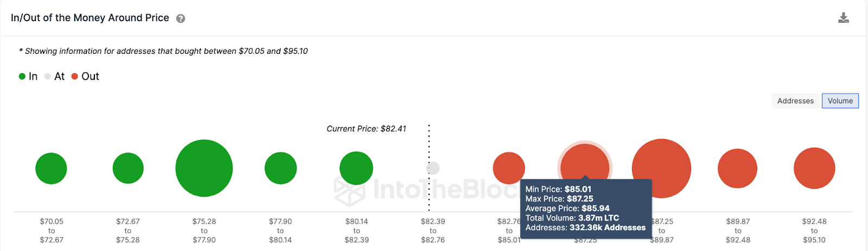This screenshot has height=251, width=868.
Task: Toggle the gray At legend item
Action: point(55,77)
